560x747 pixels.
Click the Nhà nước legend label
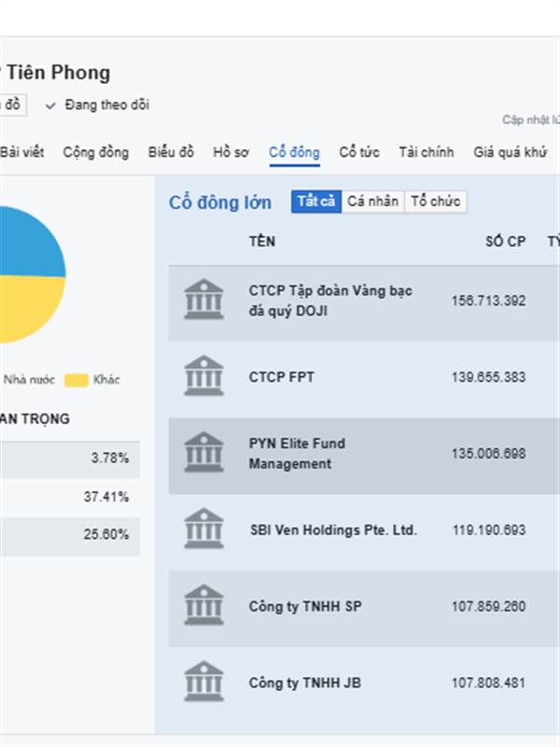[29, 380]
